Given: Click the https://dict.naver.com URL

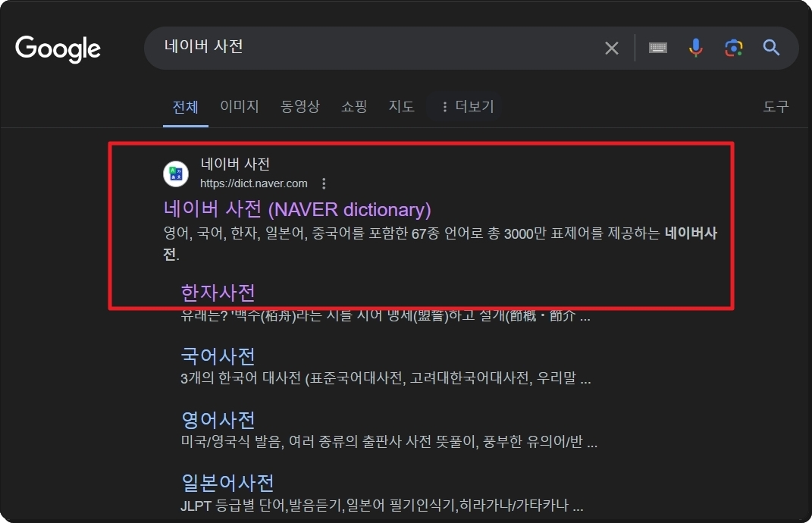Looking at the screenshot, I should coord(254,183).
